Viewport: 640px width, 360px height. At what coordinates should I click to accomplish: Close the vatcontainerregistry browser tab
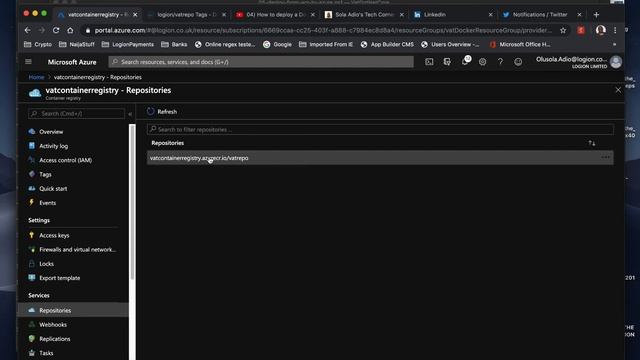(135, 15)
